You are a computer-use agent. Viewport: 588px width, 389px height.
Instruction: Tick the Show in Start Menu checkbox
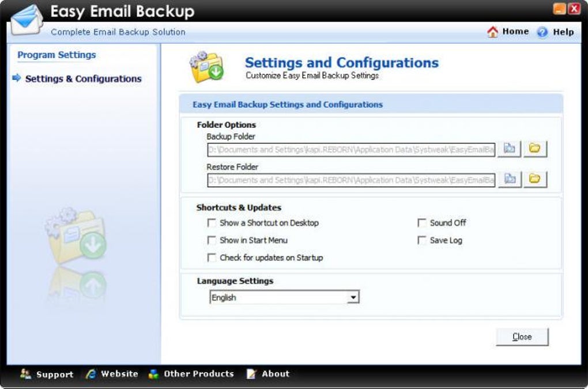pyautogui.click(x=212, y=240)
